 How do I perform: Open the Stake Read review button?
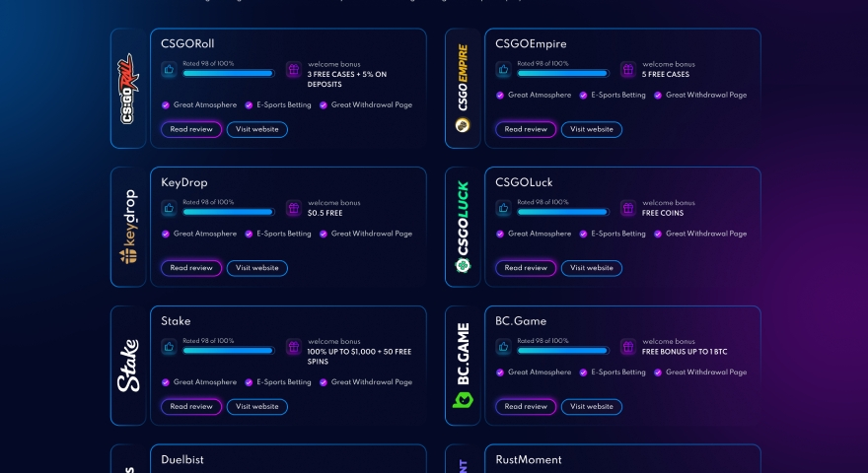pos(191,407)
